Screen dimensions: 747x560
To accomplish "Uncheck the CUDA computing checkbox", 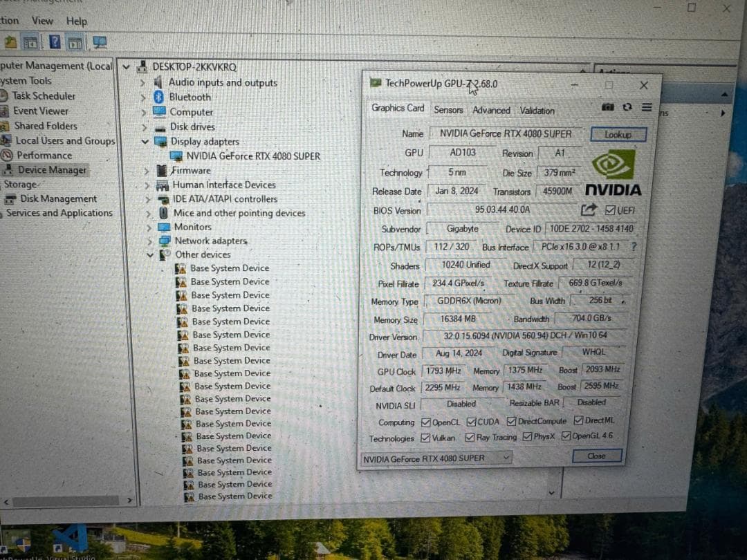I will [x=473, y=421].
